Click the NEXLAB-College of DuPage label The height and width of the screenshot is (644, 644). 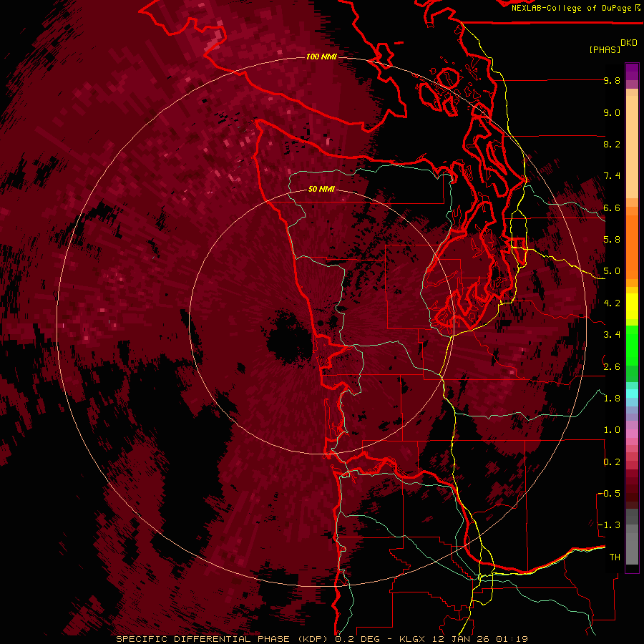571,8
